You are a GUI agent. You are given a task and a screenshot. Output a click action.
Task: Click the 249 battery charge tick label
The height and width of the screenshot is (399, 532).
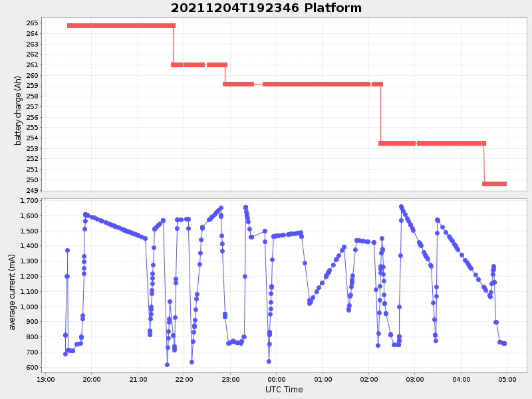tap(32, 190)
